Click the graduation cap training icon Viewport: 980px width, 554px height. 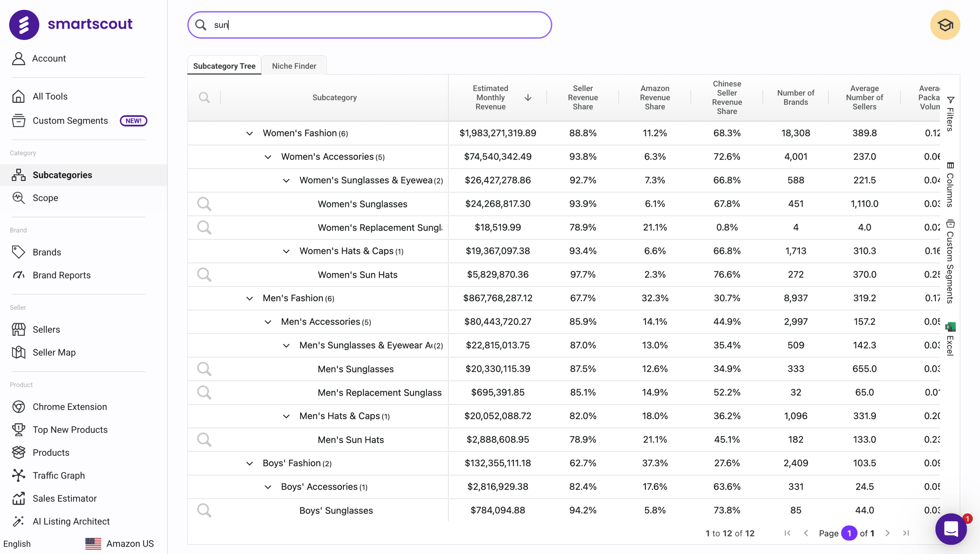944,25
